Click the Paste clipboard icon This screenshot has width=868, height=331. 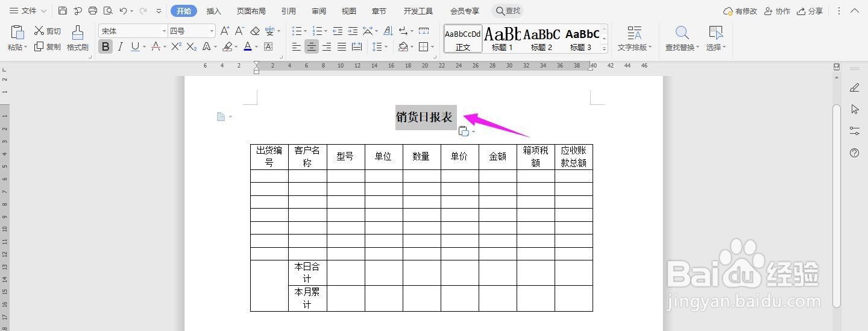tap(17, 32)
